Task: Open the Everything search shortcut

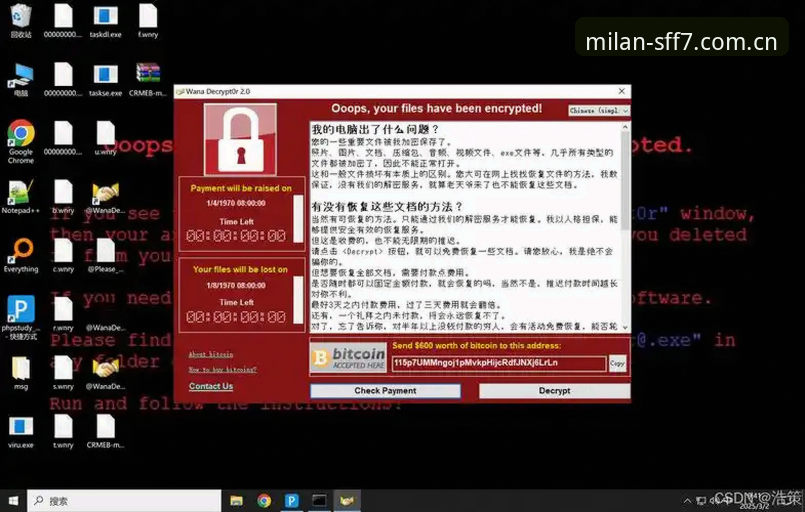Action: tap(21, 255)
